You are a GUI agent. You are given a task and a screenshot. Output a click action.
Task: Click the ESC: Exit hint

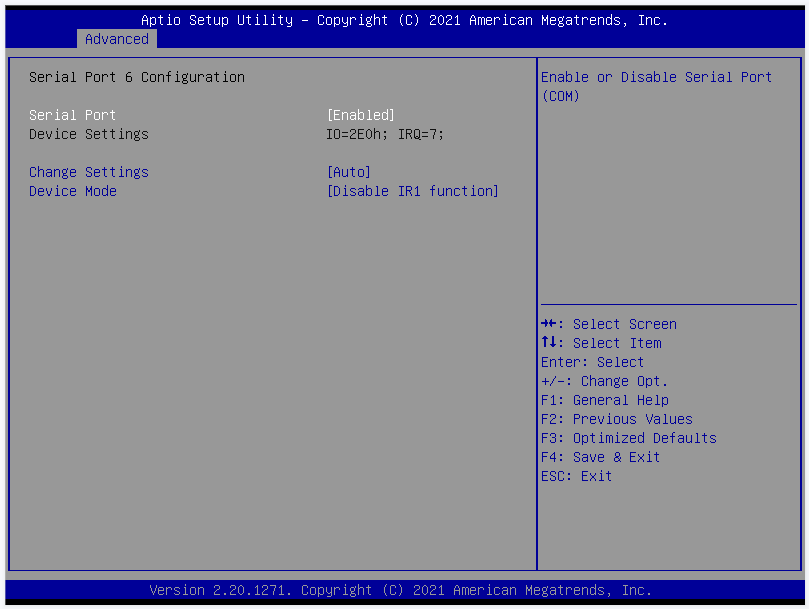coord(576,476)
